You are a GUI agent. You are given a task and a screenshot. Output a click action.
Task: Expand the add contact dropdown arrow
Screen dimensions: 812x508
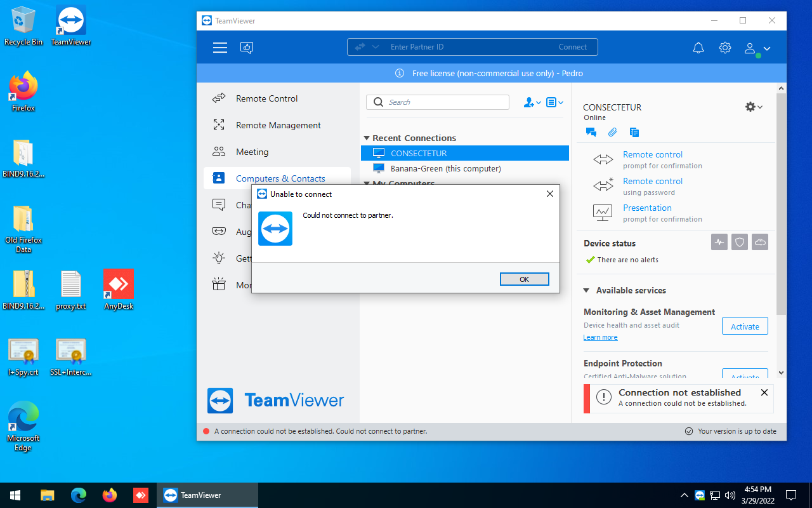tap(537, 102)
